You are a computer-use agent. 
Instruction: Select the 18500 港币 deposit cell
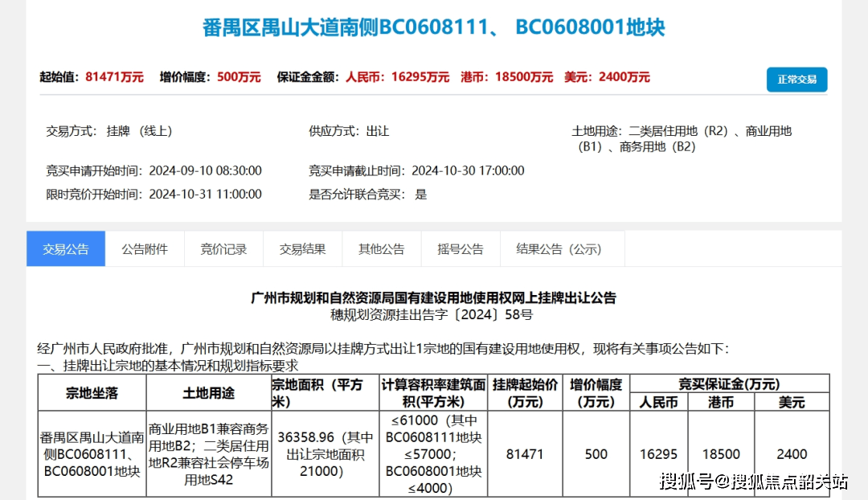(720, 454)
